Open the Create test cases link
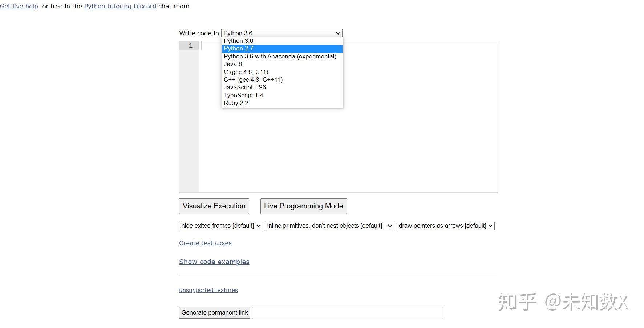 tap(205, 243)
